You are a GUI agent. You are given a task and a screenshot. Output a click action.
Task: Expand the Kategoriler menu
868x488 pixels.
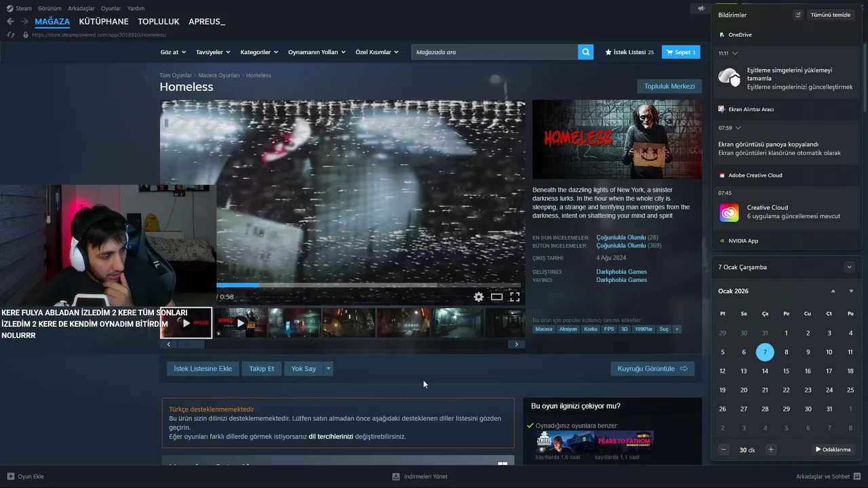tap(260, 52)
